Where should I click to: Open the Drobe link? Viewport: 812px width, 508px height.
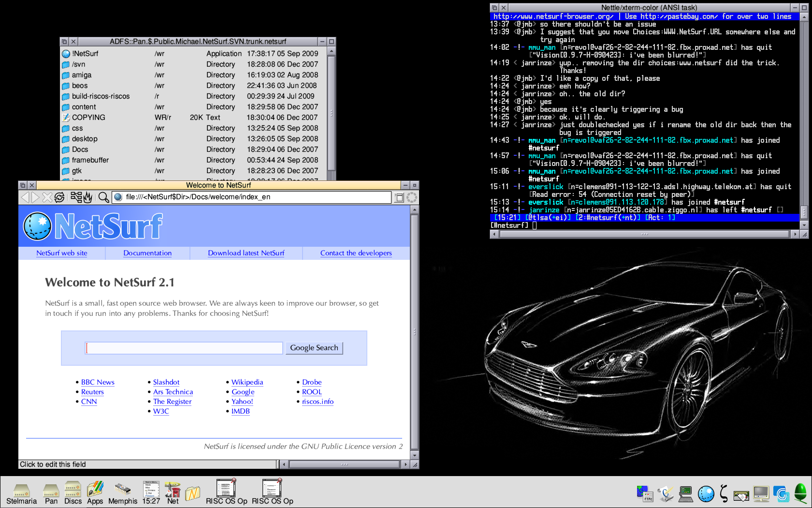(312, 382)
